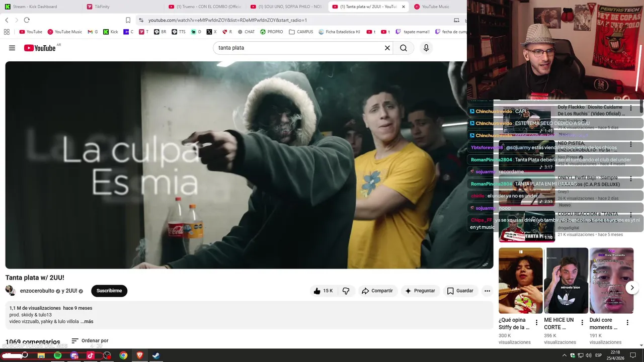Open the PROPRO bookmark
The height and width of the screenshot is (362, 644).
tap(272, 32)
